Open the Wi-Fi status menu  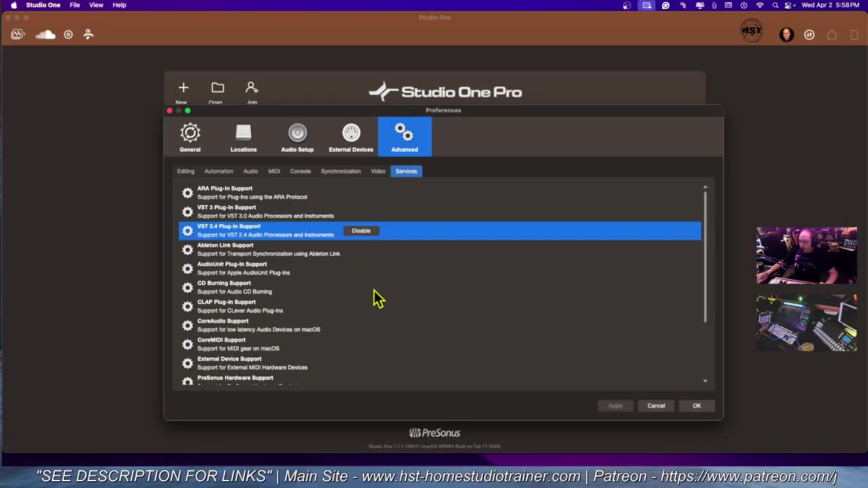pos(759,5)
